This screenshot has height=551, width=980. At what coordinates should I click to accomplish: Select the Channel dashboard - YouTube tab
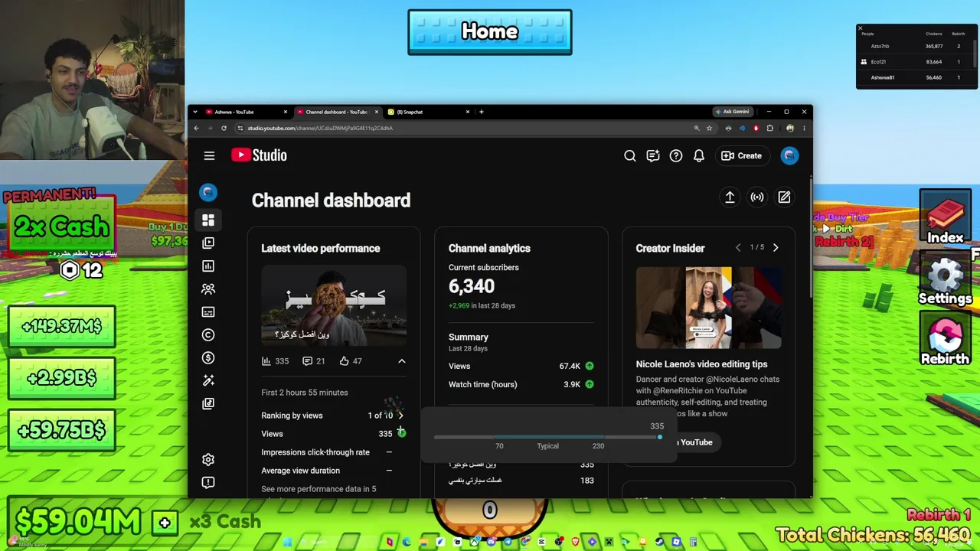tap(338, 112)
